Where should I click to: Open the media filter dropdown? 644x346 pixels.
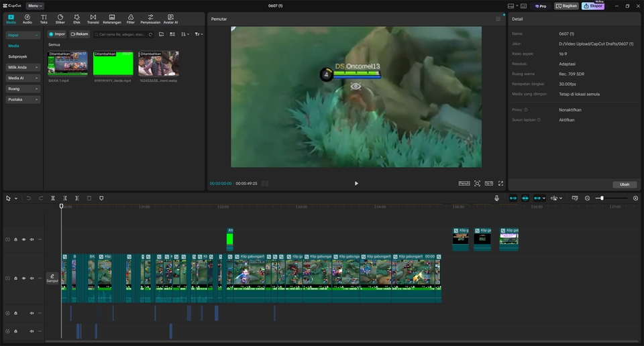point(199,34)
